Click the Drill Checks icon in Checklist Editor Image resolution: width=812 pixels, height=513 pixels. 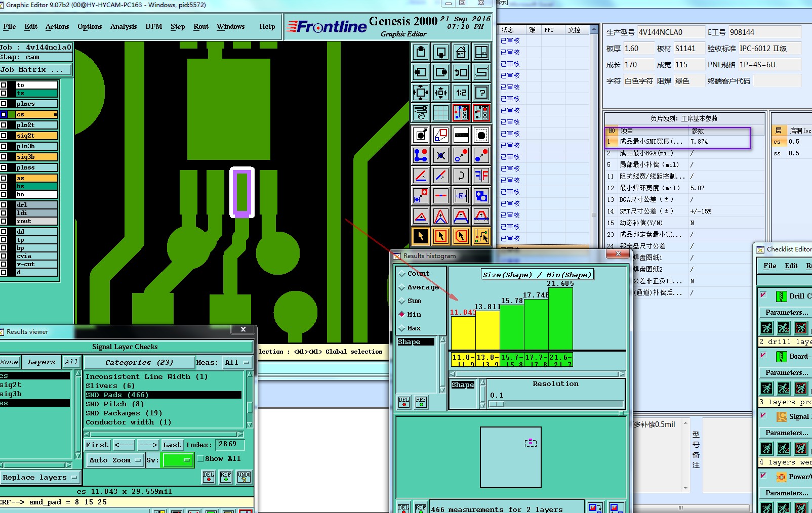(x=782, y=296)
